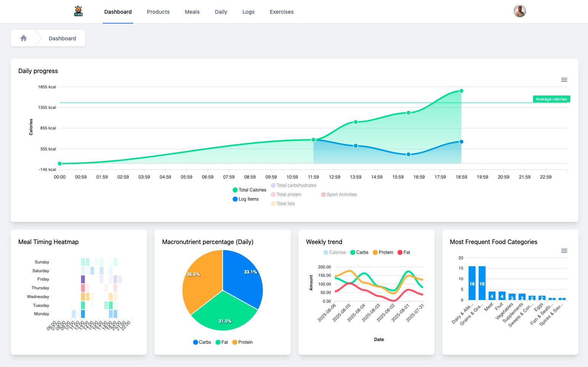Toggle Calories in Weekly trend legend

tap(335, 252)
